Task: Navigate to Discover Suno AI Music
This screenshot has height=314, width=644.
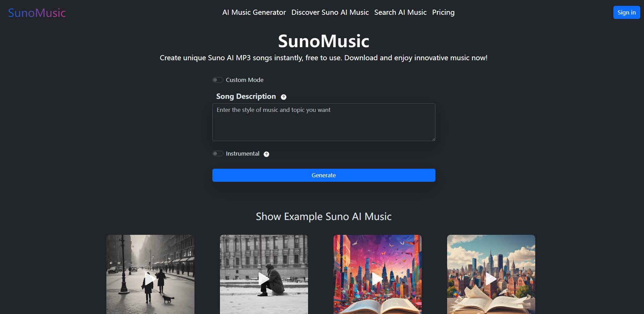Action: tap(330, 12)
